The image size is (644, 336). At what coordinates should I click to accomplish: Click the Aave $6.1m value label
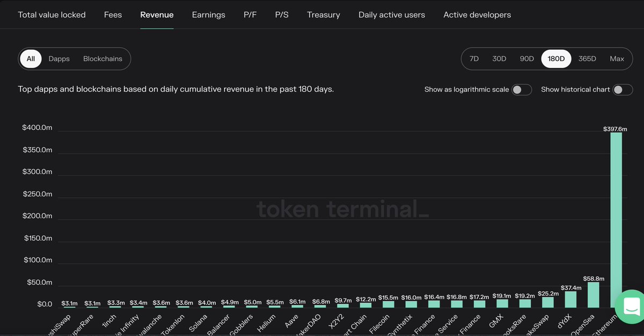click(297, 302)
